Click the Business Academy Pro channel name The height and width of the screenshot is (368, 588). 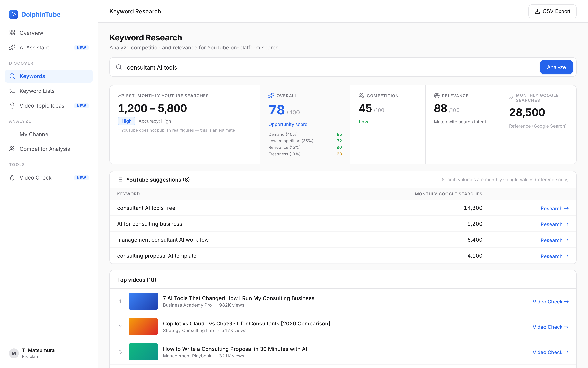coord(187,305)
